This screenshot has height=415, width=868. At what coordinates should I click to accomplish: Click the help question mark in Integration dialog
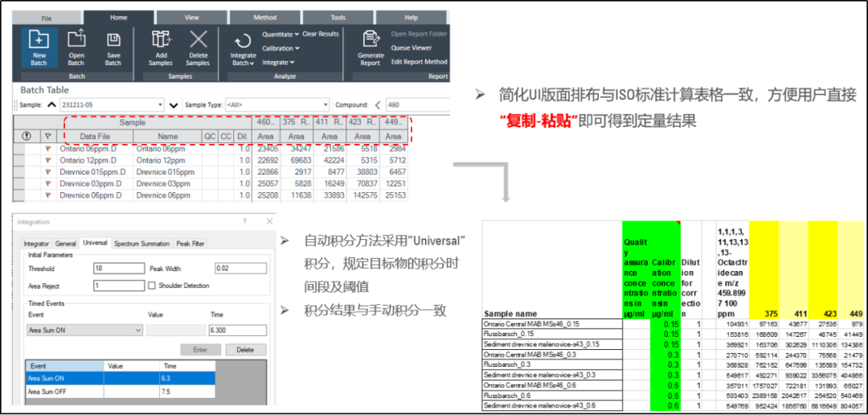coord(244,222)
